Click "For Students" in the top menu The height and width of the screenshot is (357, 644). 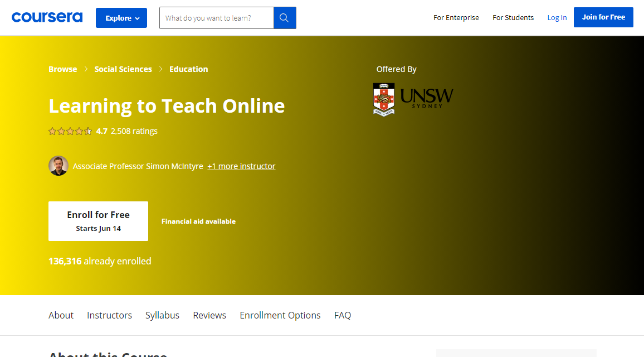[x=513, y=17]
